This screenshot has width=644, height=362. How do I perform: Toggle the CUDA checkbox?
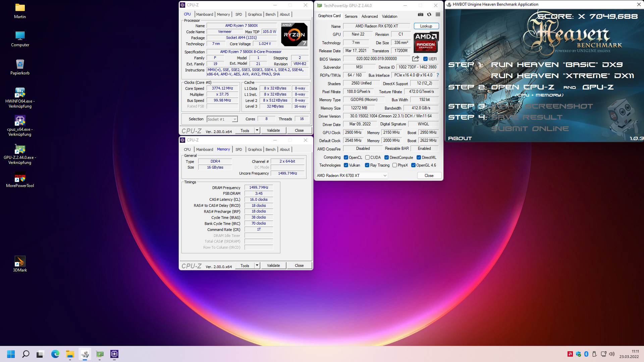tap(367, 158)
